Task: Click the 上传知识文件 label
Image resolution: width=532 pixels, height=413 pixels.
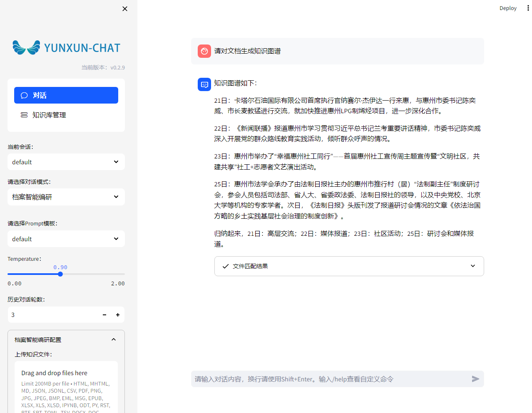Action: click(33, 354)
